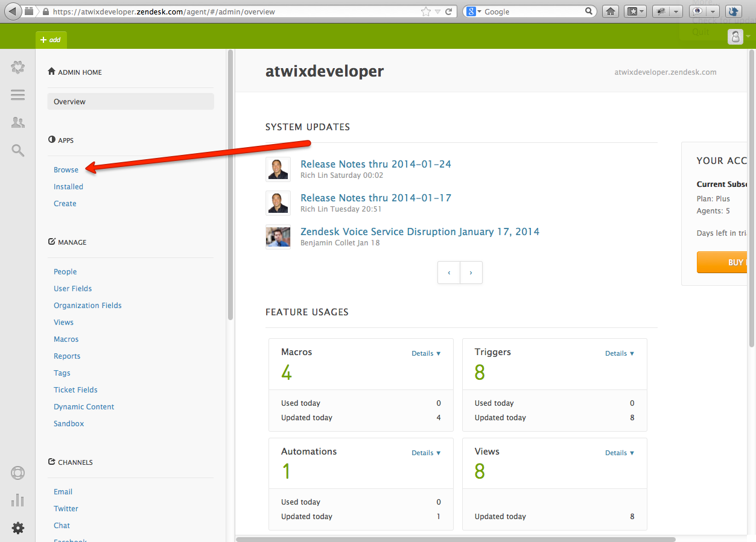Open the Zendesk home lotus icon
This screenshot has height=542, width=756.
click(18, 67)
